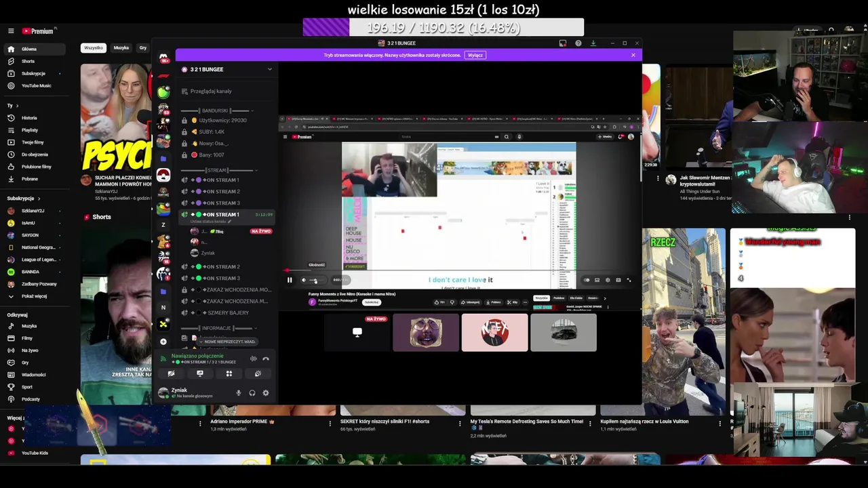Screen dimensions: 868x488
Task: Select participant tile with car avatar
Action: coord(564,332)
